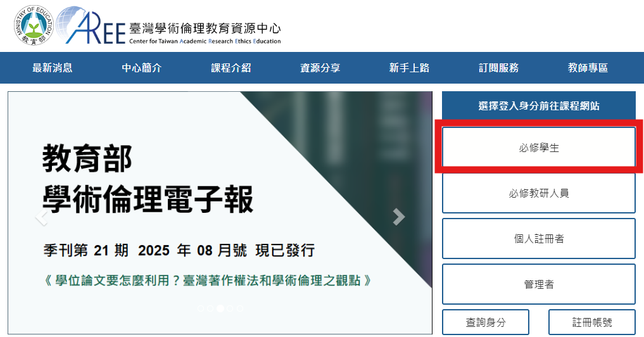Image resolution: width=644 pixels, height=337 pixels.
Task: Select the last carousel indicator dot
Action: click(x=240, y=308)
